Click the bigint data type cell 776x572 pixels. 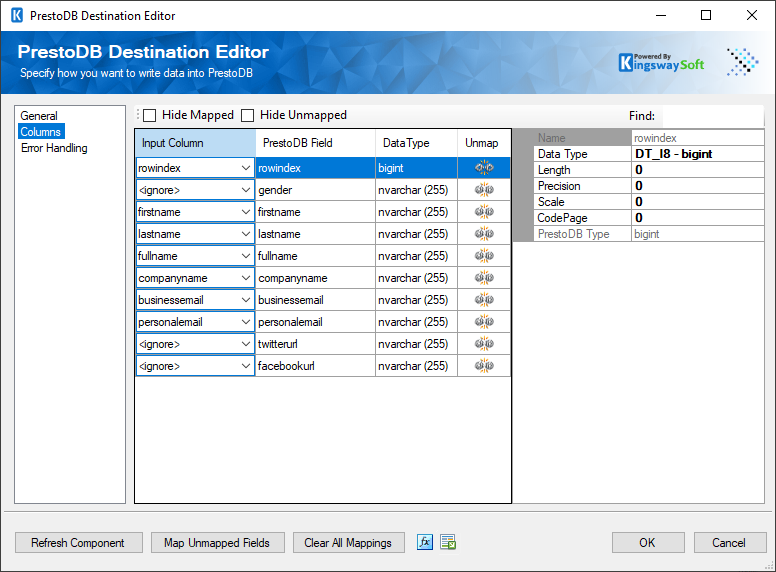tap(416, 168)
